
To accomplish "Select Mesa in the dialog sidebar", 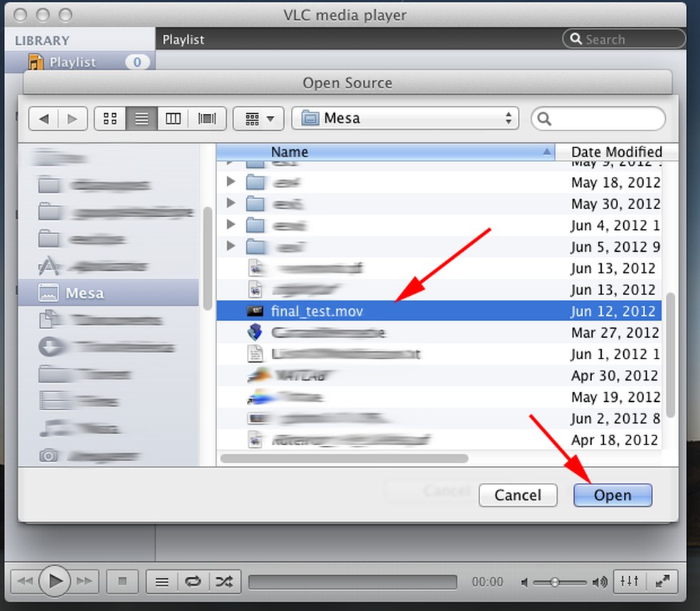I will (108, 293).
